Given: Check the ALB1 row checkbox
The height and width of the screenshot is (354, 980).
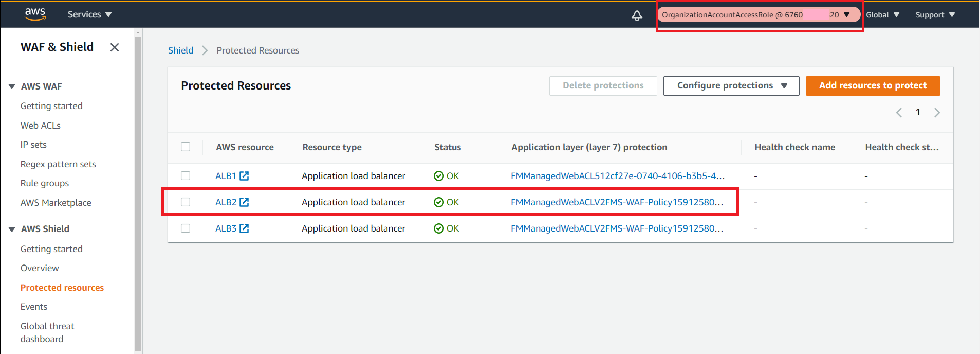Looking at the screenshot, I should point(186,176).
